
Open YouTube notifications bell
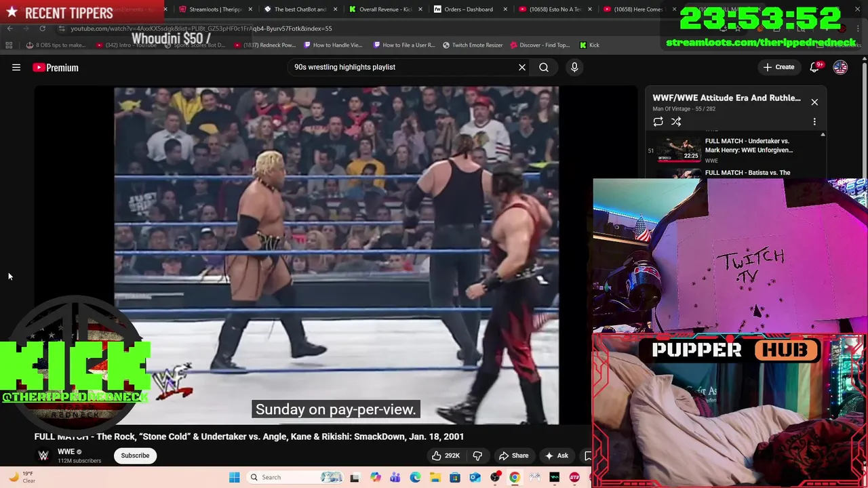coord(814,67)
